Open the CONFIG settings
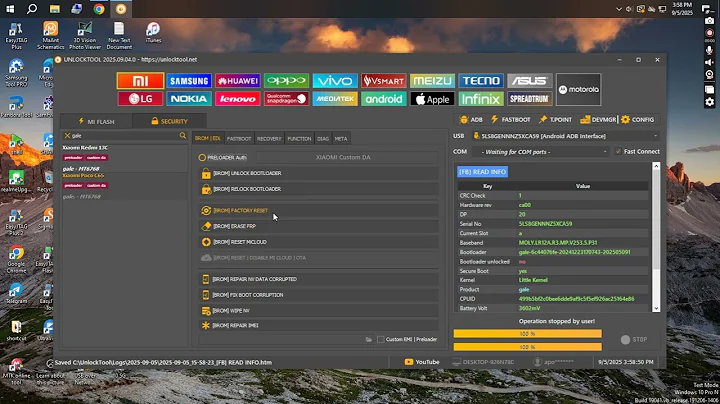The image size is (720, 404). click(637, 119)
